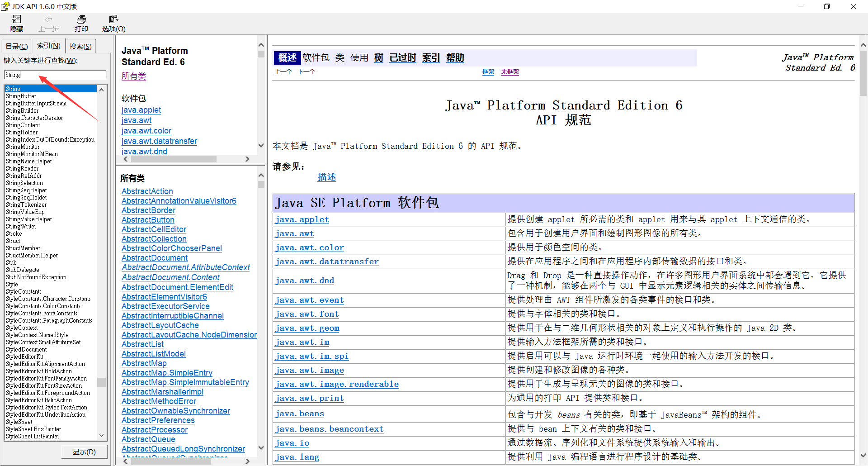868x466 pixels.
Task: Select StringBuffer in the index list
Action: pyautogui.click(x=21, y=96)
